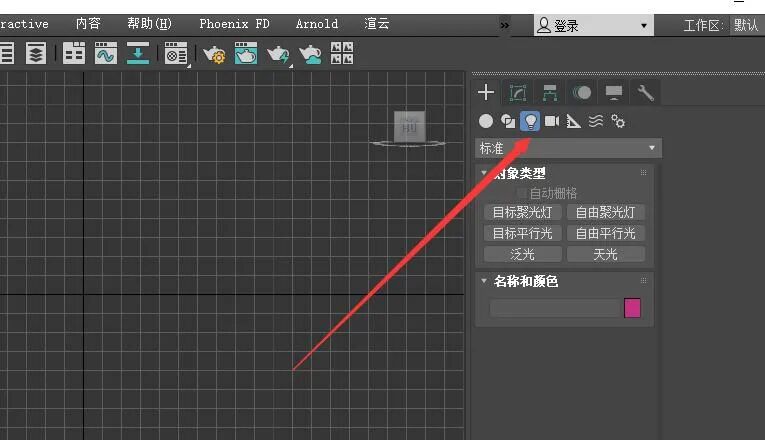Open the Schematic View icon
This screenshot has width=765, height=440.
[x=138, y=53]
